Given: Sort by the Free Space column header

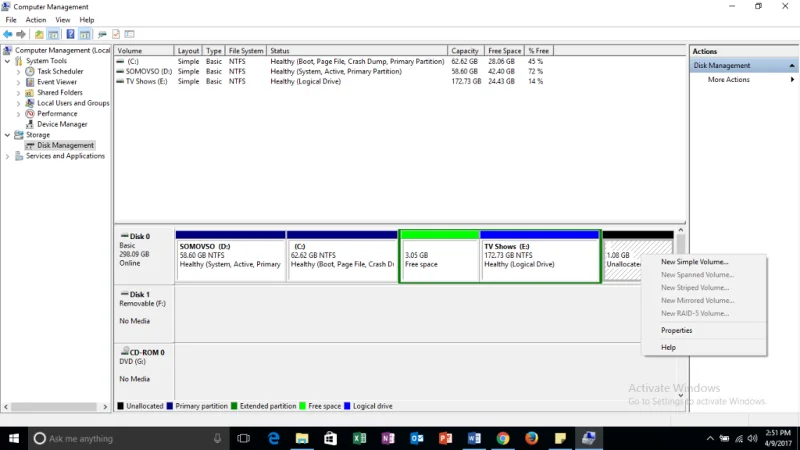Looking at the screenshot, I should [504, 51].
